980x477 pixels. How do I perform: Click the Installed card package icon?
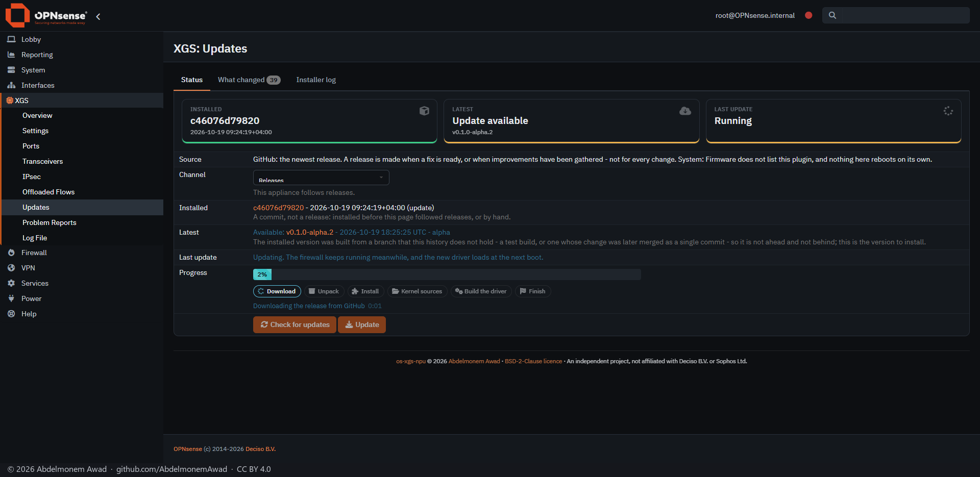[424, 111]
